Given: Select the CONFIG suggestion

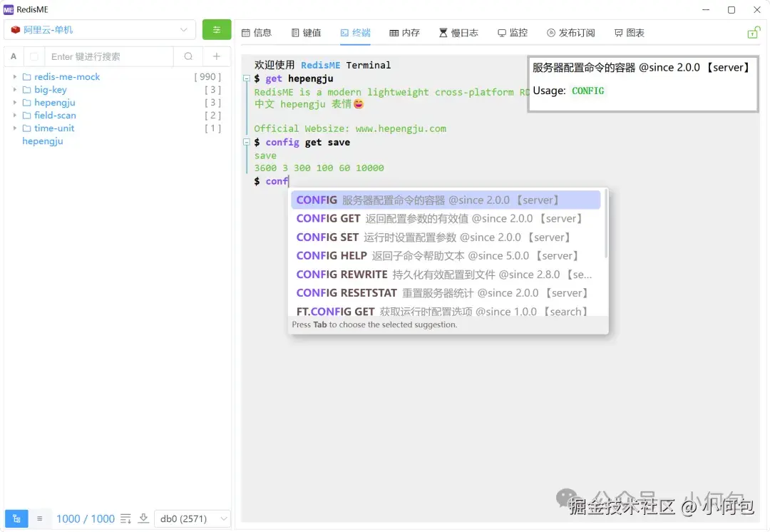Looking at the screenshot, I should [x=446, y=200].
